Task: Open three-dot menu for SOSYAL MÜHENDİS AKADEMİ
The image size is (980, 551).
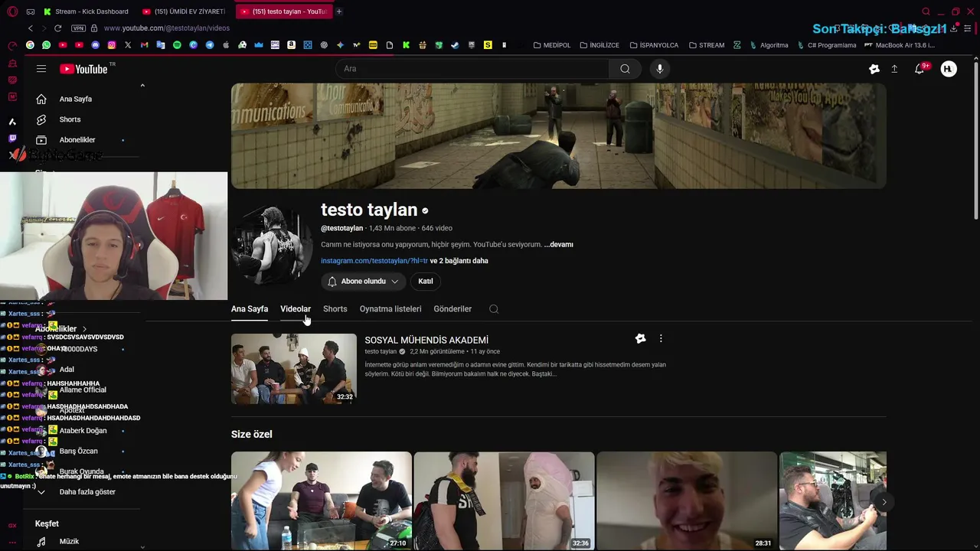Action: pos(661,339)
